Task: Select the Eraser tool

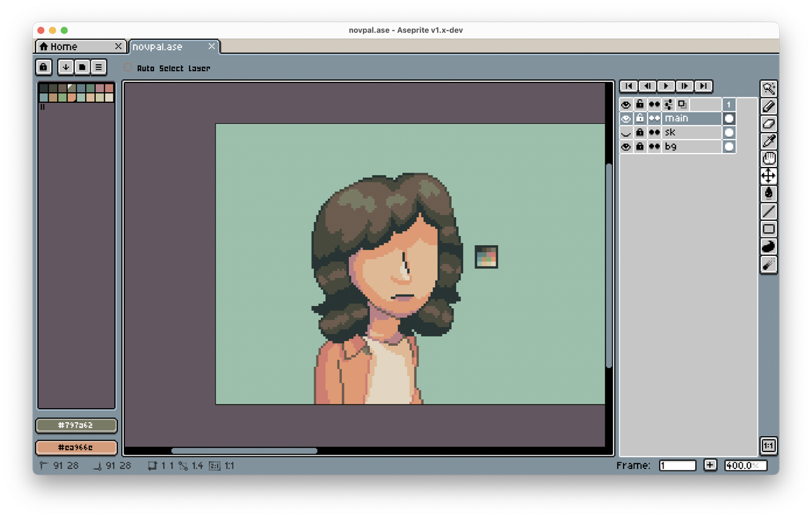Action: (769, 124)
